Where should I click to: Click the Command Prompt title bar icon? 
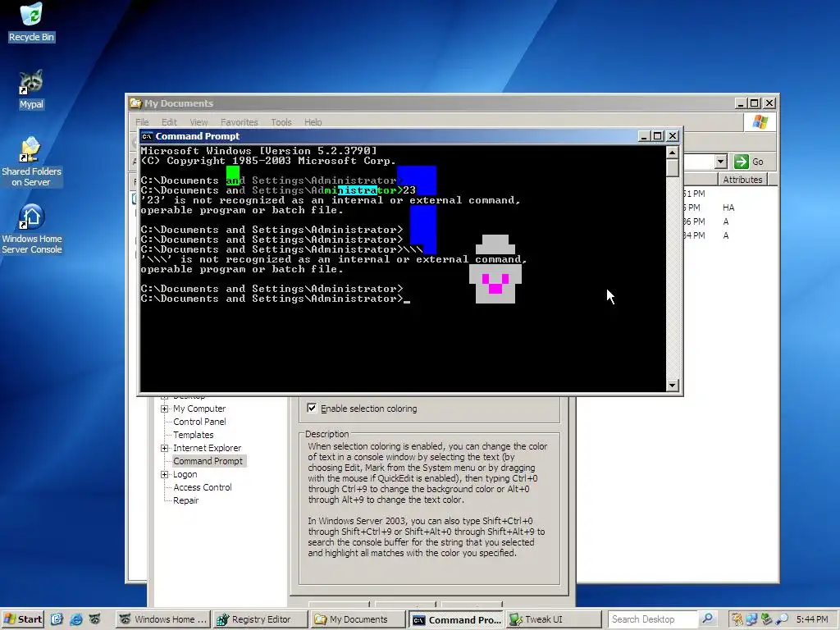coord(147,136)
